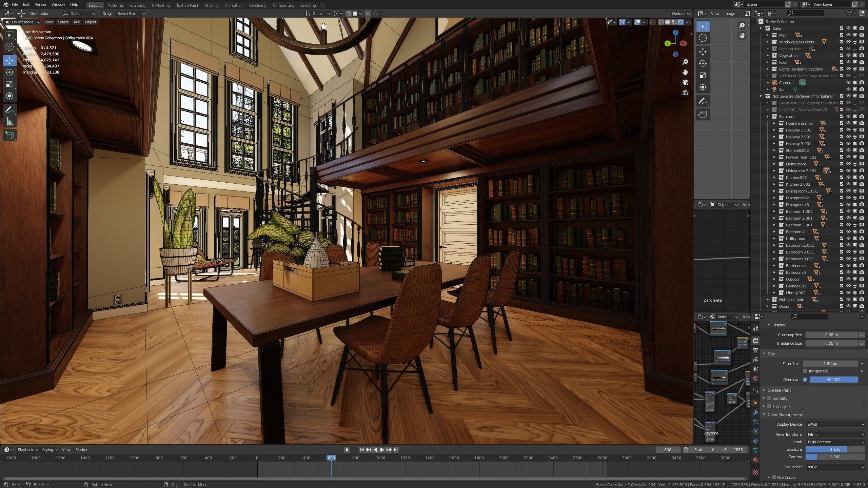Image resolution: width=868 pixels, height=488 pixels.
Task: Adjust the Exposure slider
Action: click(835, 449)
